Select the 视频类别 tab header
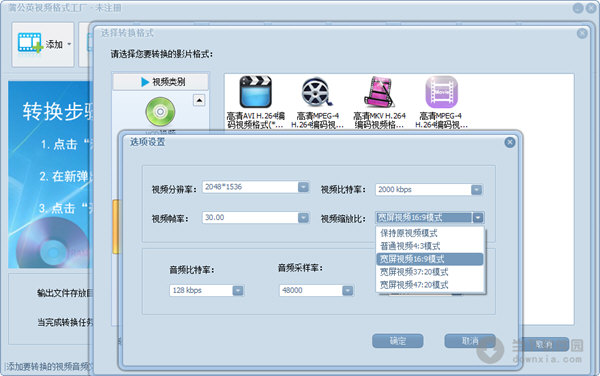This screenshot has height=376, width=600. click(x=161, y=82)
